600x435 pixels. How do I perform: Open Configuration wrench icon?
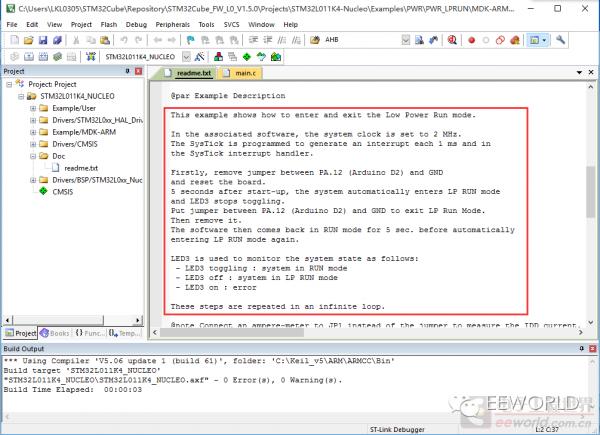560,40
